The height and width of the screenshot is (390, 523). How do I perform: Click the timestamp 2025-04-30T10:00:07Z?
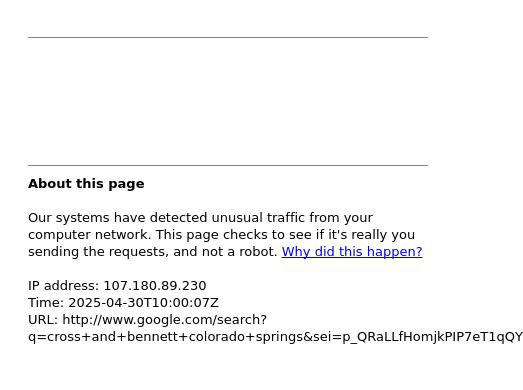143,303
